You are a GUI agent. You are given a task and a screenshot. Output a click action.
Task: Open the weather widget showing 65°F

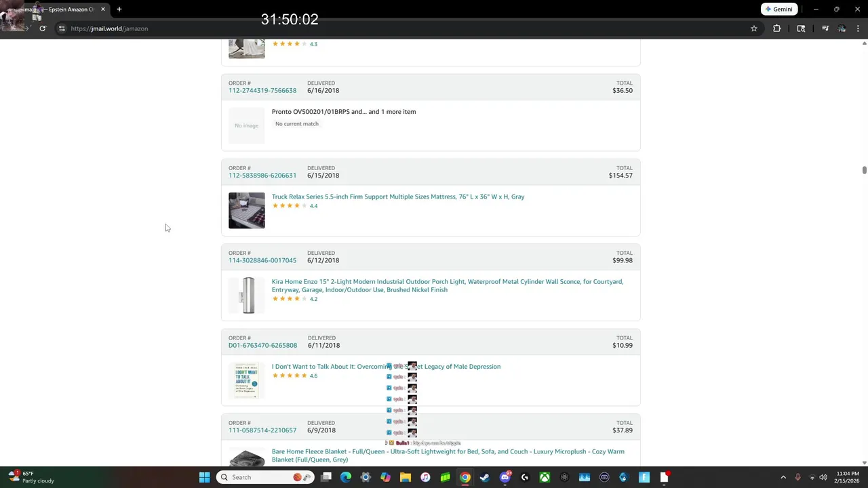31,477
